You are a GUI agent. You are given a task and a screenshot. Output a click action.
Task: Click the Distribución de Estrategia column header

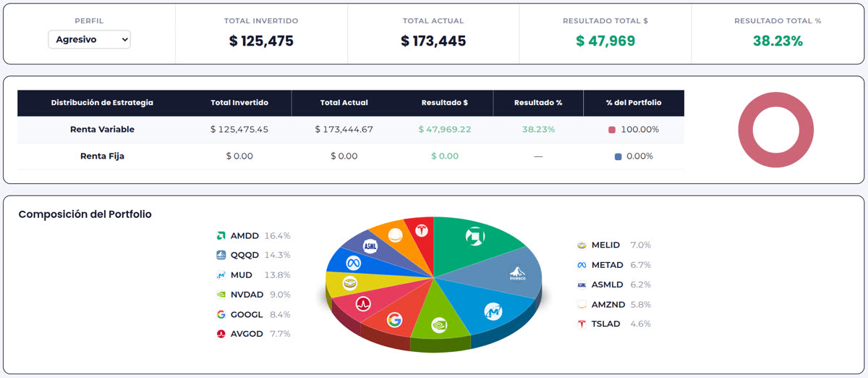click(x=102, y=103)
